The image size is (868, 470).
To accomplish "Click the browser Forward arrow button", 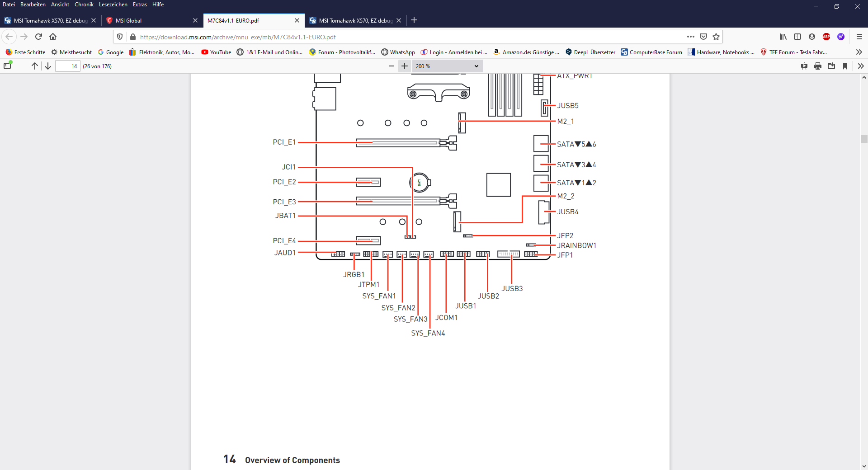I will (24, 37).
